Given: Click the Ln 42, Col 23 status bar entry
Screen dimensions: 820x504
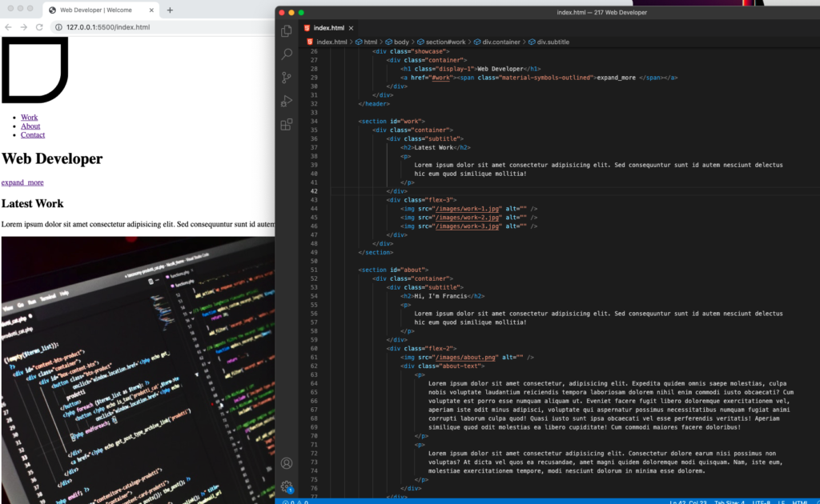Looking at the screenshot, I should [688, 502].
